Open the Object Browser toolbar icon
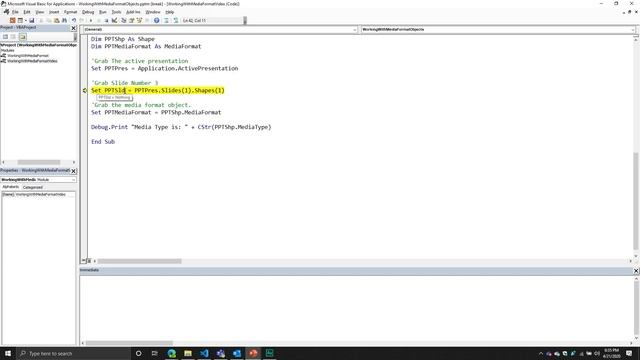640x360 pixels. click(139, 20)
